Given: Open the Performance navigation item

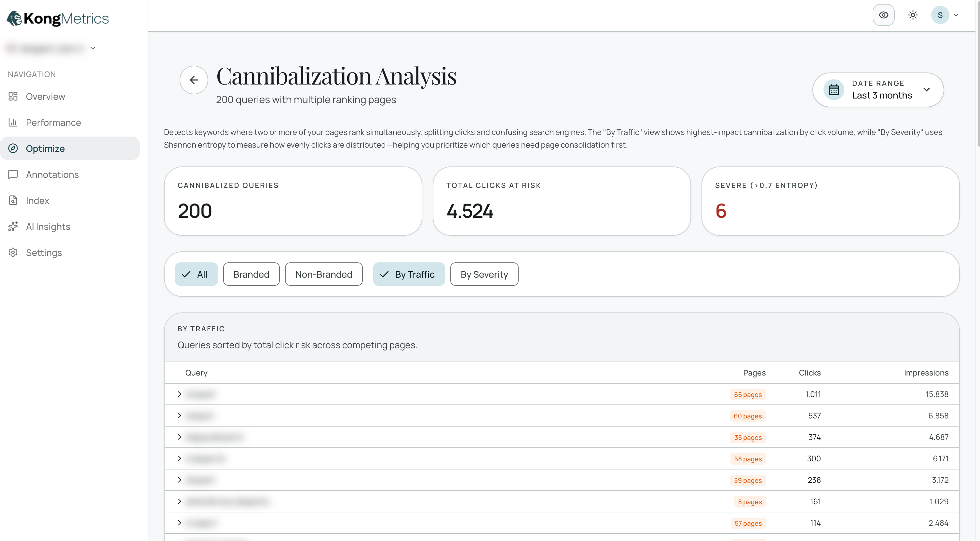Looking at the screenshot, I should (70, 123).
